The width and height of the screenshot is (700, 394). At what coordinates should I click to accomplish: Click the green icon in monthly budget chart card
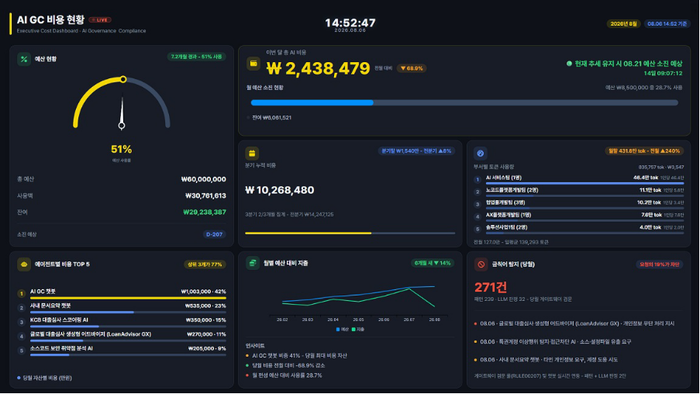click(x=253, y=263)
